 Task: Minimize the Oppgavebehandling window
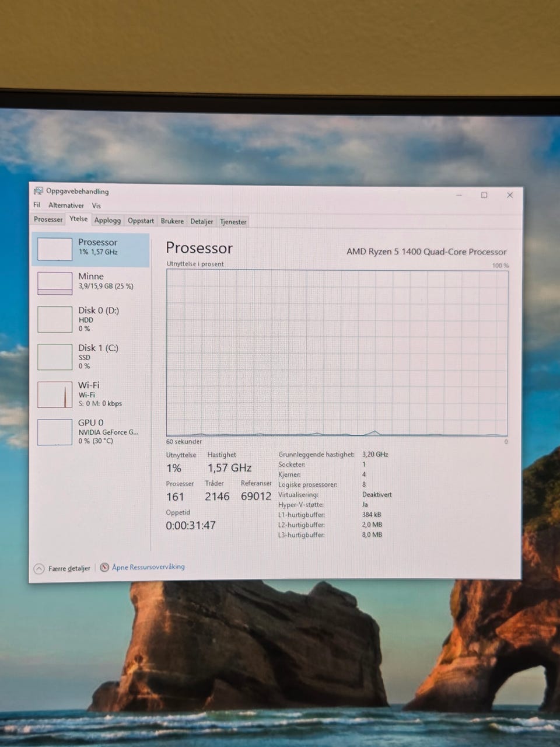point(459,195)
